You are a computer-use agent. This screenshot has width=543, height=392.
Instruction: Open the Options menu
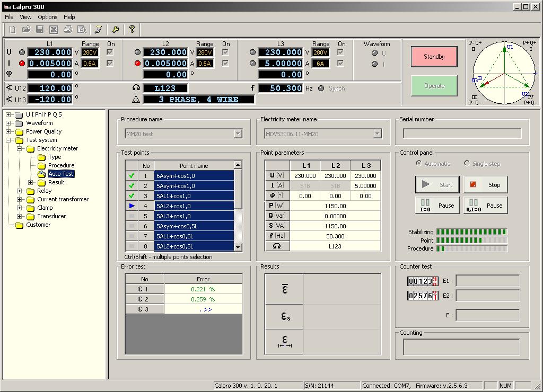[x=47, y=17]
